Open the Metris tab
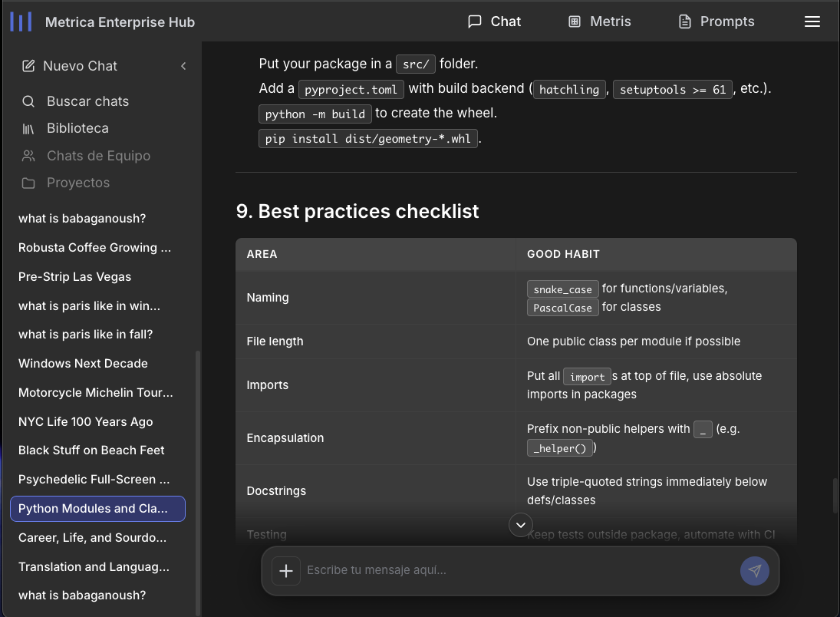The width and height of the screenshot is (840, 617). 599,21
